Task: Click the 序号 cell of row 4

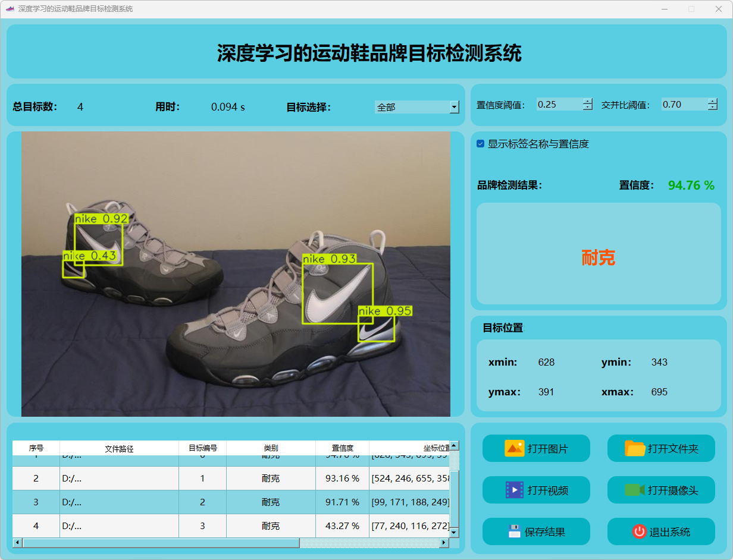Action: click(x=36, y=526)
